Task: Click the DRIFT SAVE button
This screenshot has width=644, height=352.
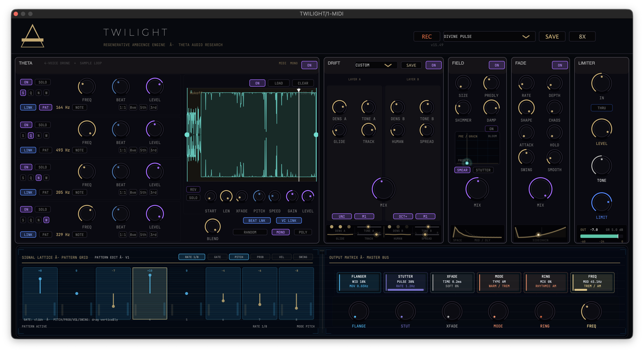Action: [x=411, y=65]
